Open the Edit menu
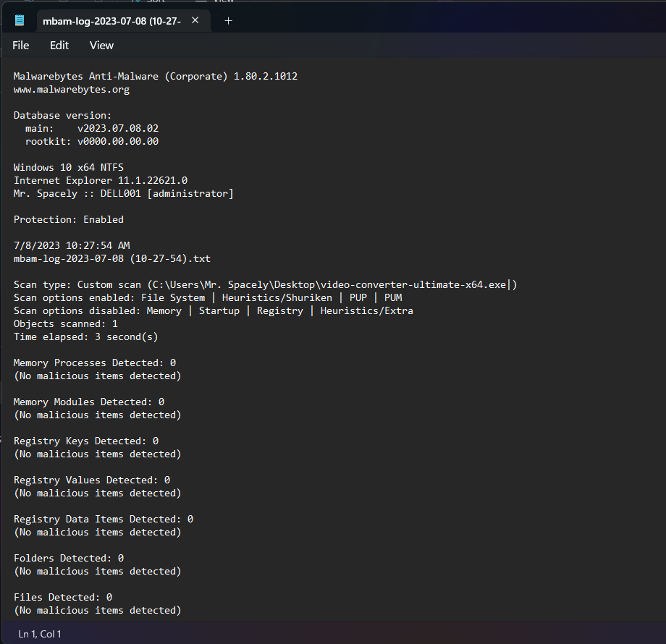Viewport: 666px width, 644px height. [59, 46]
